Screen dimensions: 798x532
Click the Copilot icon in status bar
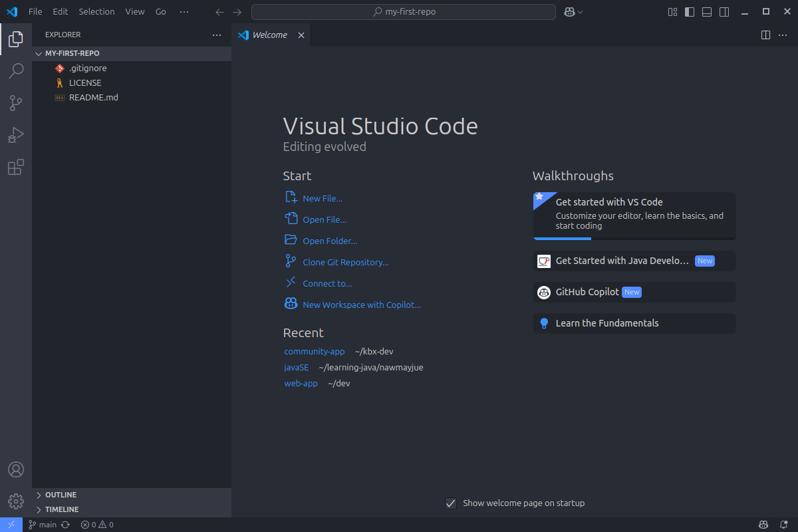(x=762, y=524)
